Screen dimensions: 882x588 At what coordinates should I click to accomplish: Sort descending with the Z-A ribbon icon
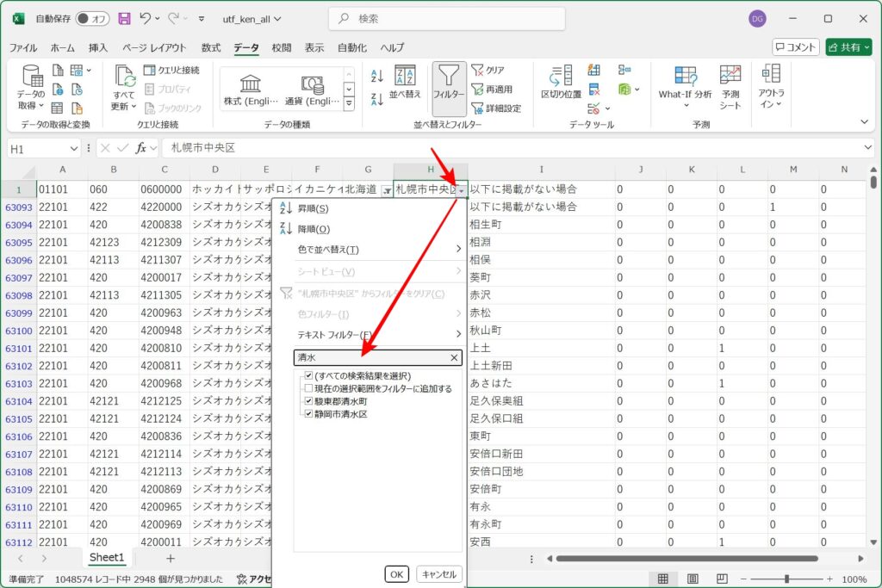(x=377, y=100)
